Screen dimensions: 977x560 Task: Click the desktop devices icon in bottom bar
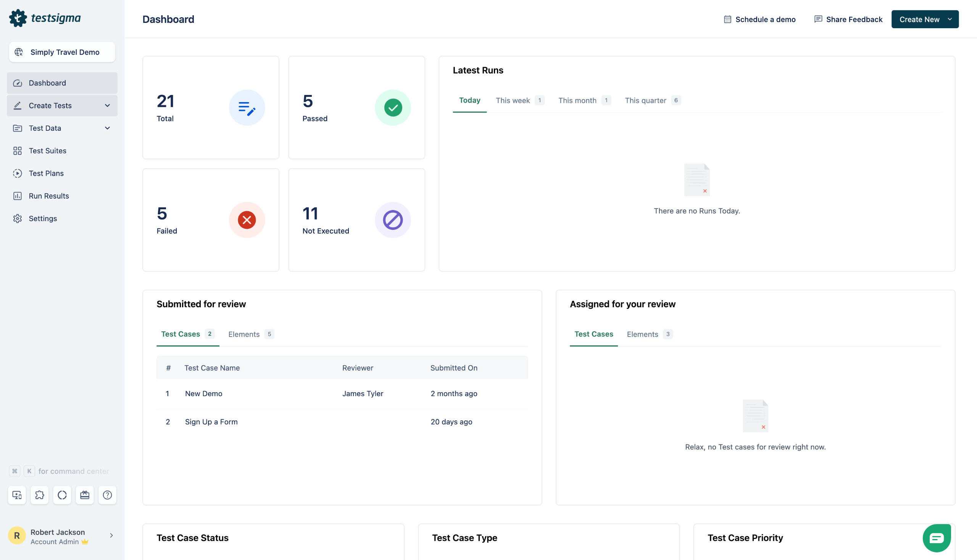click(x=17, y=494)
